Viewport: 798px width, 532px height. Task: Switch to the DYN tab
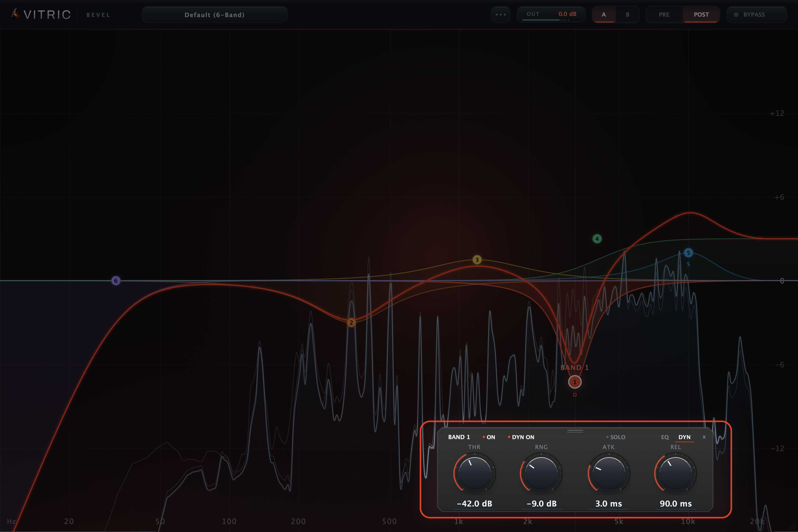pyautogui.click(x=684, y=437)
